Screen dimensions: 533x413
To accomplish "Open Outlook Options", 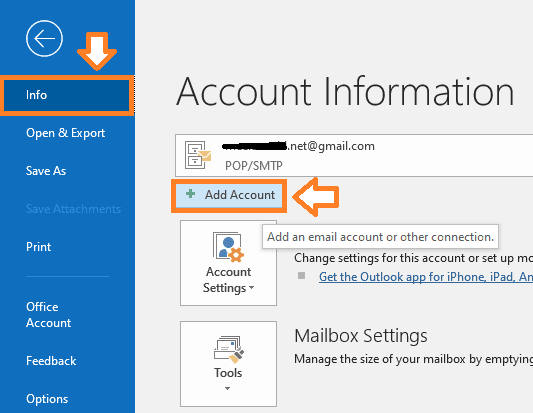I will (47, 399).
